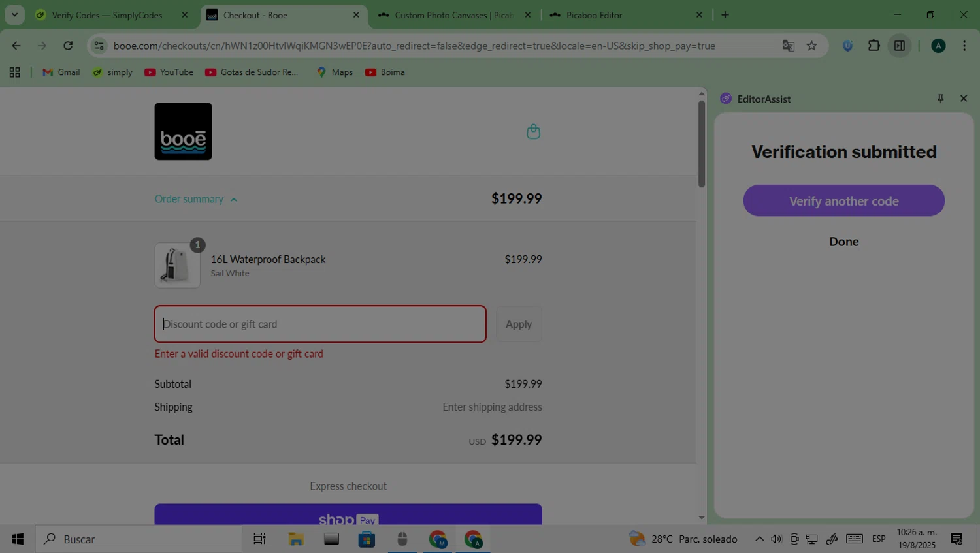Click Verify another code button
This screenshot has height=553, width=980.
[843, 201]
